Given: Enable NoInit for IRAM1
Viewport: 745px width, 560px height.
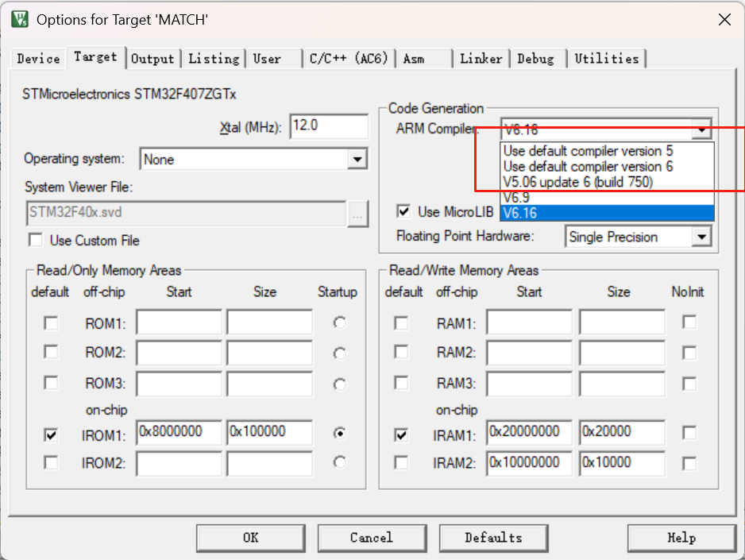Looking at the screenshot, I should click(689, 433).
